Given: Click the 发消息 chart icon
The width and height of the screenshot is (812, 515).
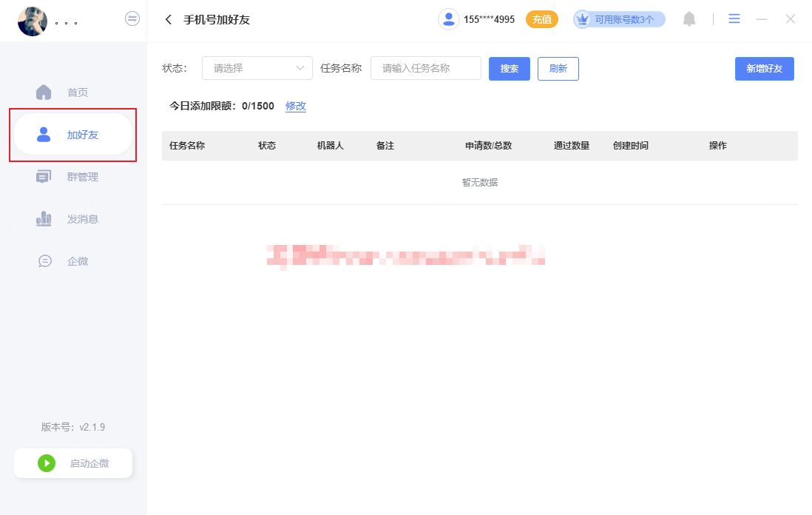Looking at the screenshot, I should (44, 218).
